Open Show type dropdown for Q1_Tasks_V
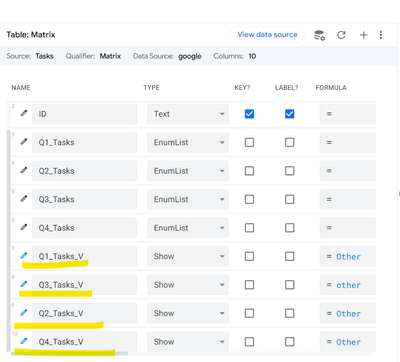The height and width of the screenshot is (362, 400). 188,256
